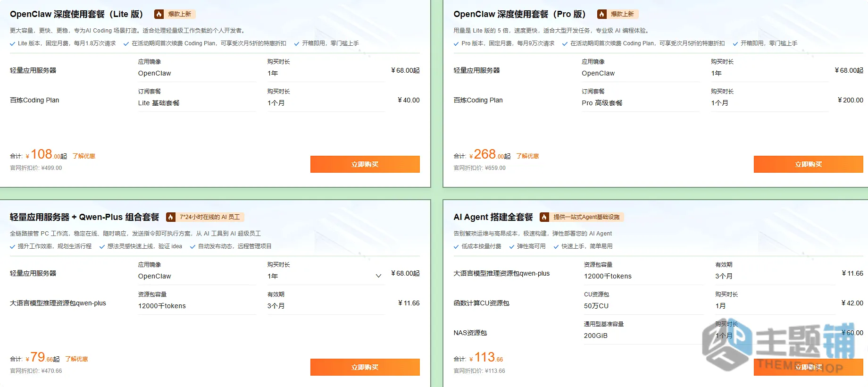Image resolution: width=868 pixels, height=387 pixels.
Task: Click '官网折扣价: ¥113.66' text
Action: [x=479, y=371]
